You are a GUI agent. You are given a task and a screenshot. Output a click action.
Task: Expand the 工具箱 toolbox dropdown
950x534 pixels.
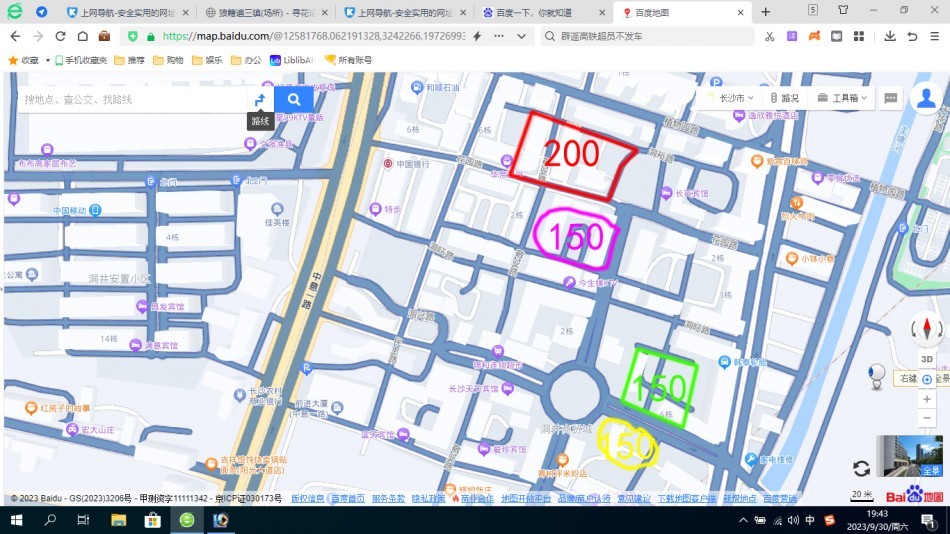pos(842,98)
